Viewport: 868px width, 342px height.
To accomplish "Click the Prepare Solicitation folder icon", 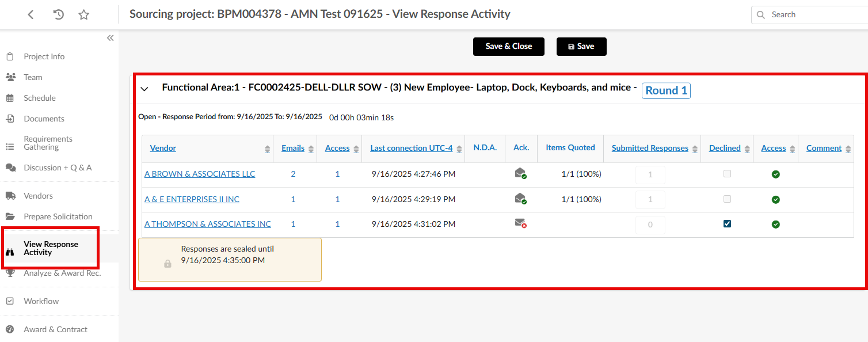I will [10, 216].
